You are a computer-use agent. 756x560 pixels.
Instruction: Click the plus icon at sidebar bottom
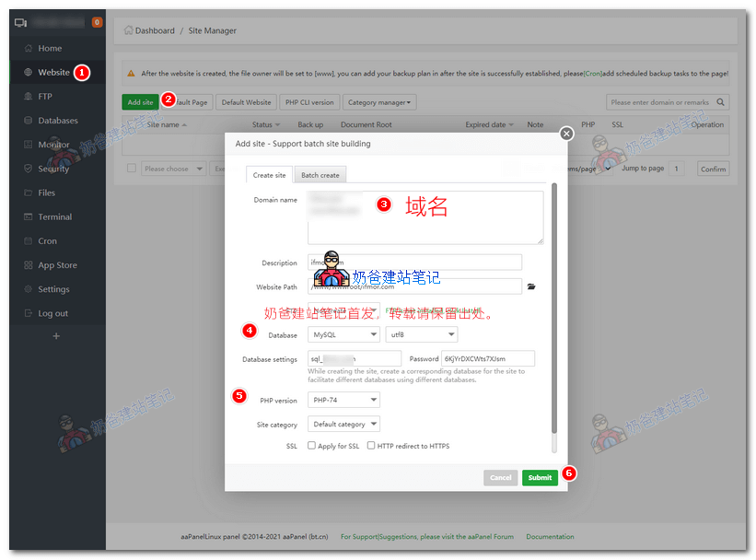click(56, 336)
